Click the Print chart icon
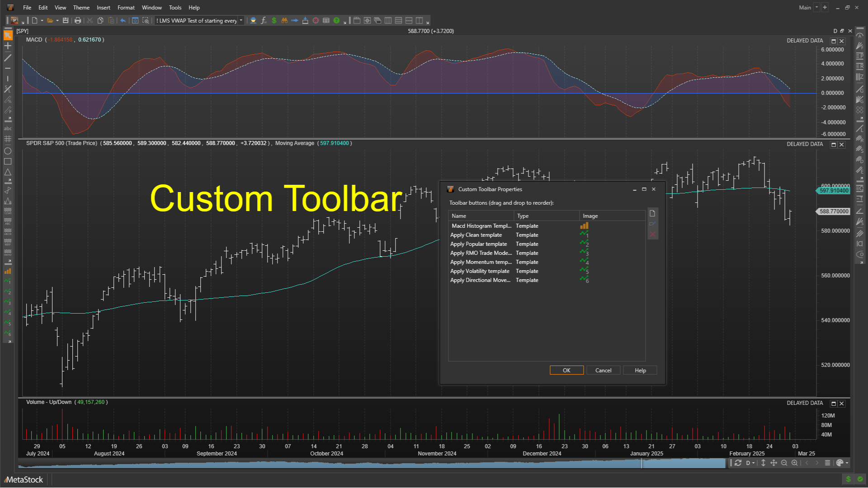The image size is (868, 488). [x=77, y=20]
